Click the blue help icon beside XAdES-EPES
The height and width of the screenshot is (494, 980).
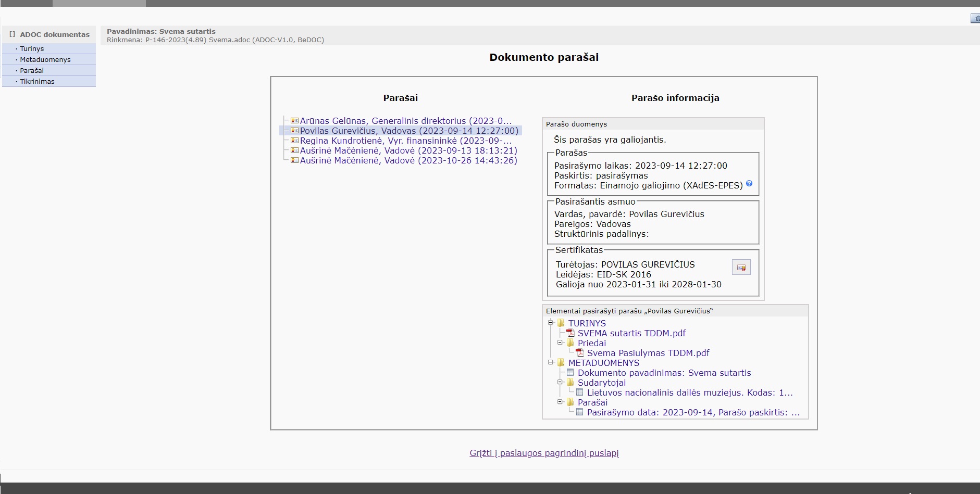749,183
